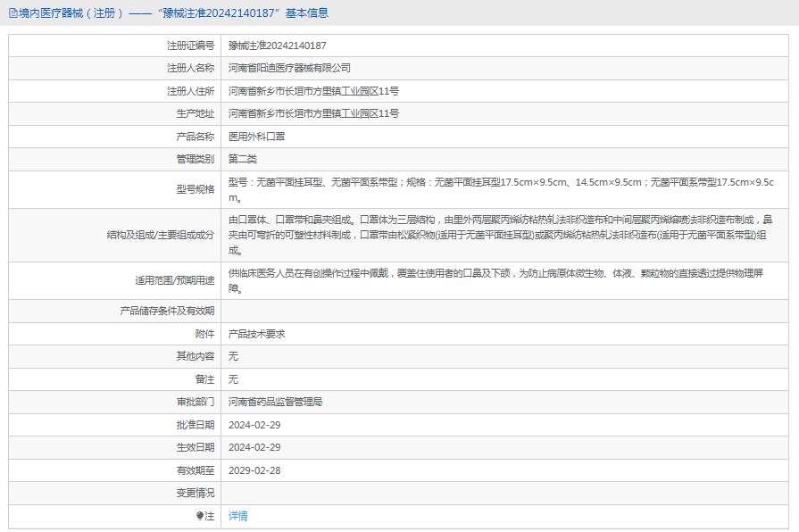Click the 有效期至 row label
The height and width of the screenshot is (532, 799).
tap(196, 470)
